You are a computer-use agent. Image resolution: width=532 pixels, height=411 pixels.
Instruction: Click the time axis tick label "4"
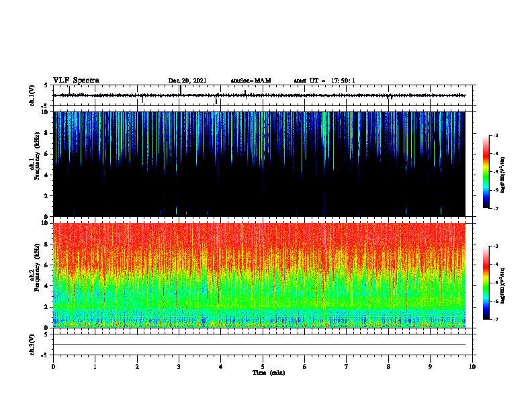221,367
